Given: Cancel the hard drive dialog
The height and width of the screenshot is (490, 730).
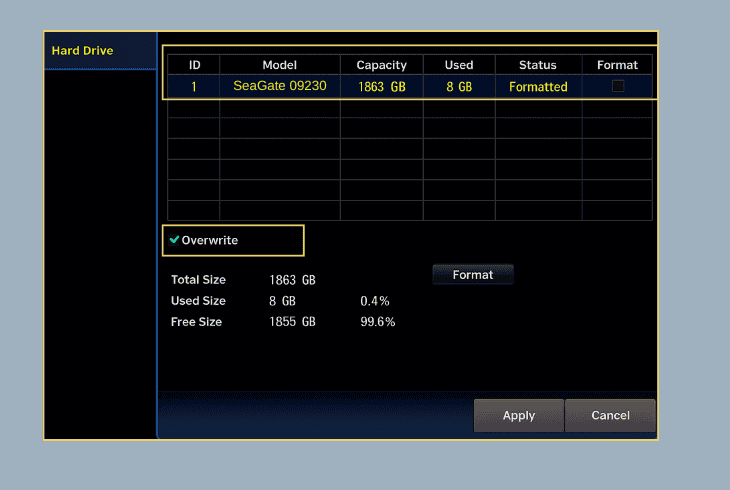Looking at the screenshot, I should click(610, 415).
